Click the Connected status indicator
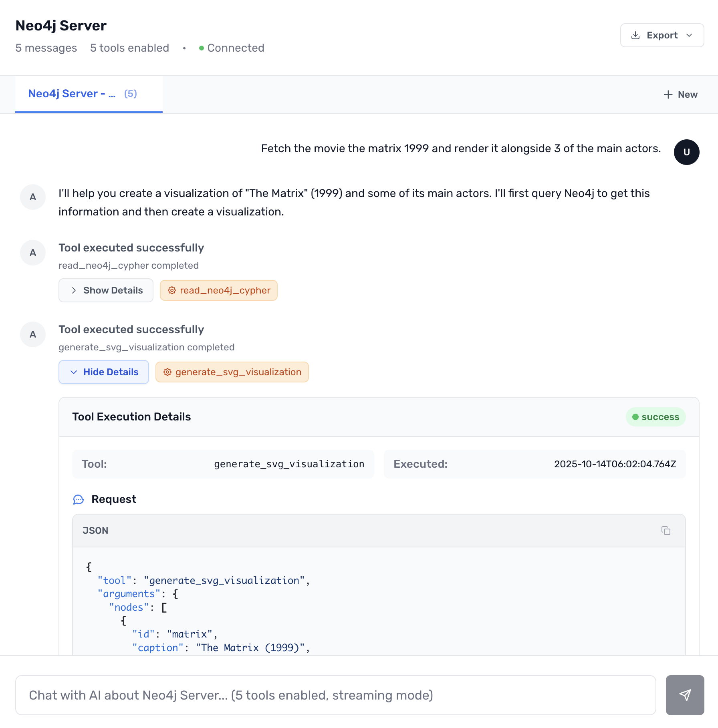Screen dimensions: 718x728 pyautogui.click(x=232, y=48)
